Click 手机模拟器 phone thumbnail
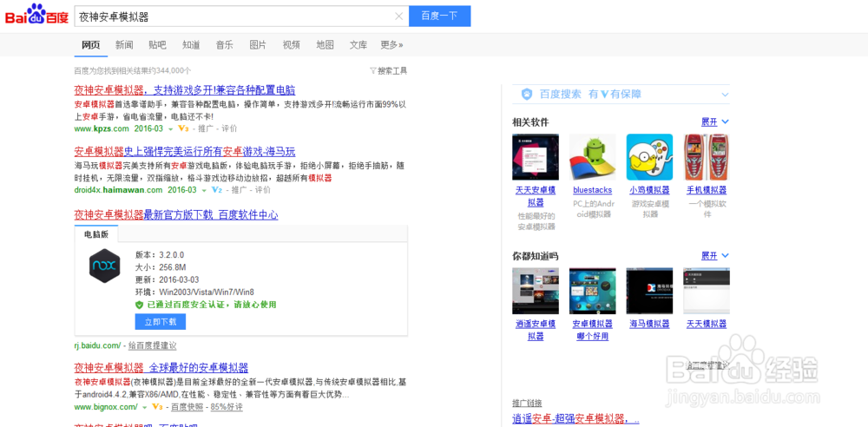868x427 pixels. click(707, 157)
